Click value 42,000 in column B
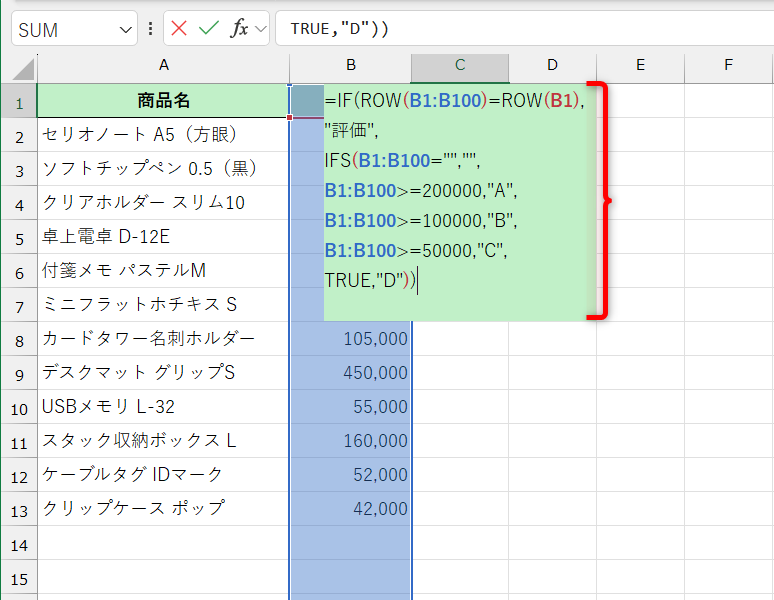The image size is (774, 600). [x=350, y=509]
